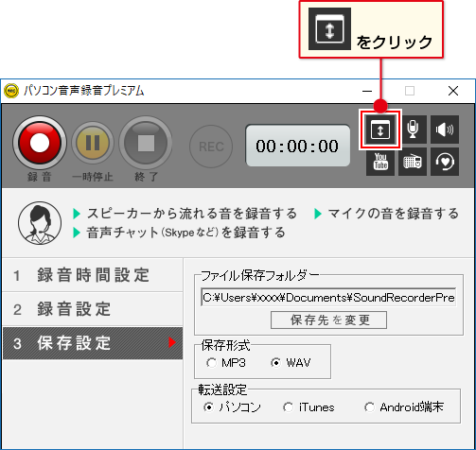Click the window collapse/expand icon
This screenshot has width=476, height=450.
click(380, 130)
